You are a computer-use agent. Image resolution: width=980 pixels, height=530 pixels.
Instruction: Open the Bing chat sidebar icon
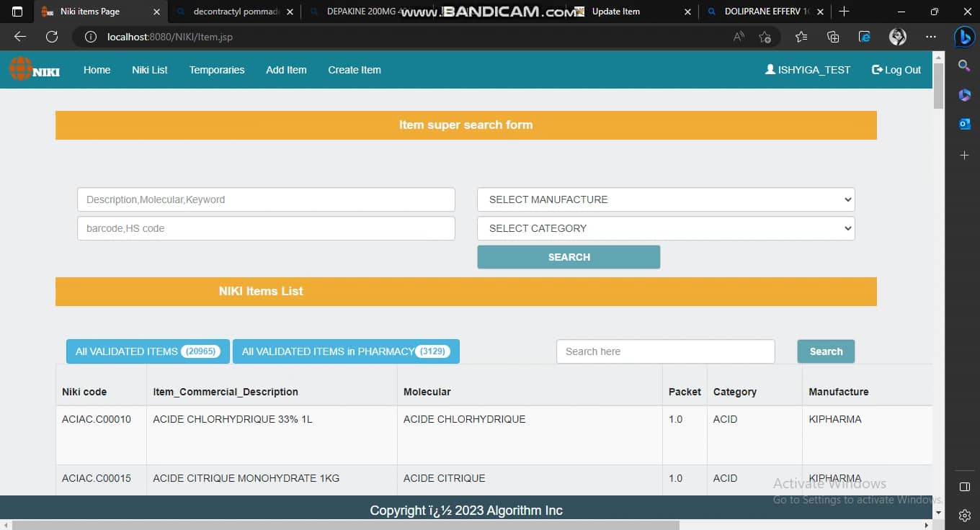point(964,37)
